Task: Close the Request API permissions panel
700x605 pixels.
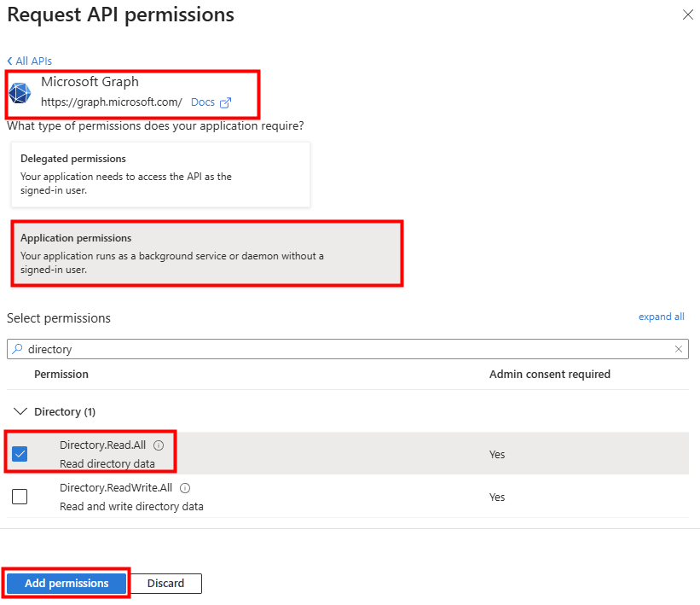Action: pyautogui.click(x=688, y=15)
